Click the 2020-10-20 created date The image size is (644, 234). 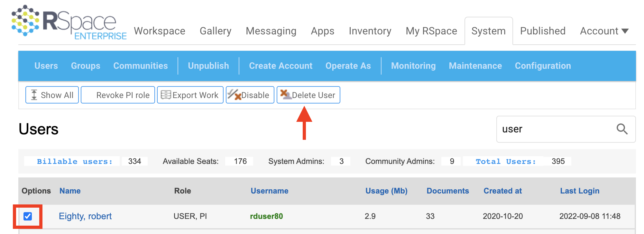pos(503,216)
